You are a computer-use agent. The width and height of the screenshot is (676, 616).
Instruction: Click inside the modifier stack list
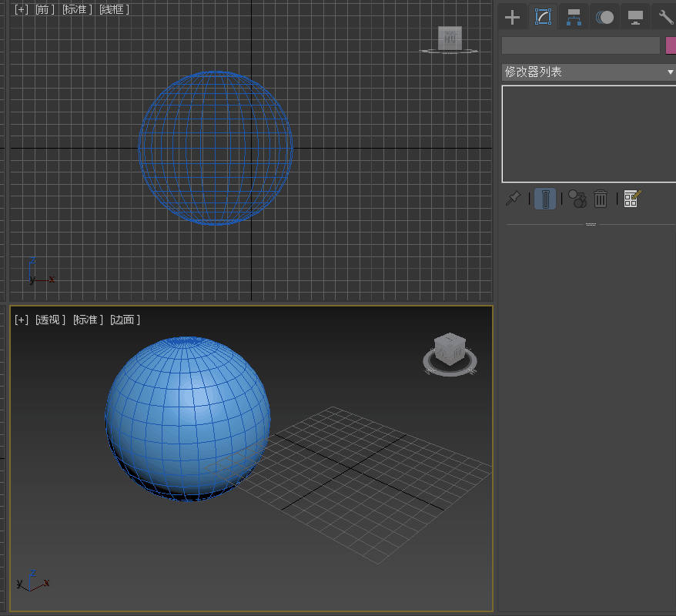coord(589,134)
